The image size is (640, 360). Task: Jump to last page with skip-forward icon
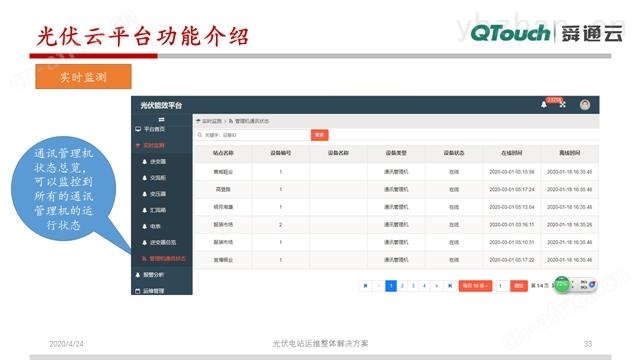[x=450, y=286]
